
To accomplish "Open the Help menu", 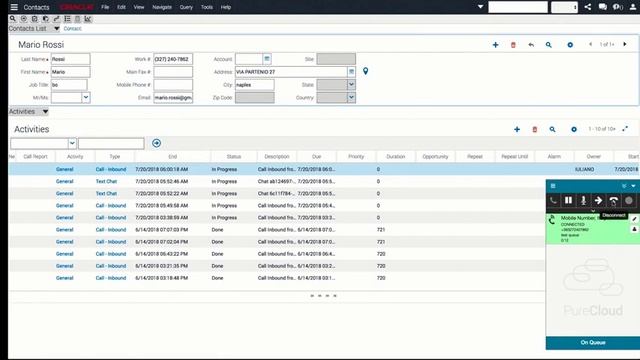I will click(226, 7).
